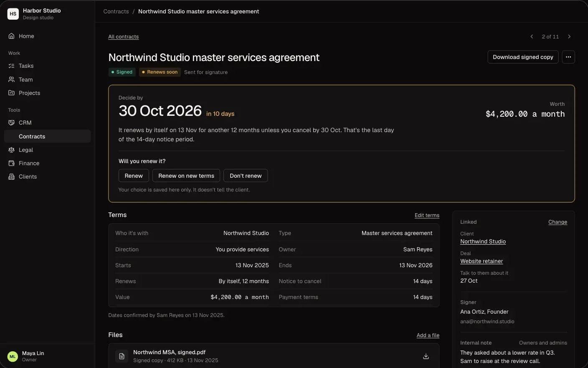This screenshot has width=588, height=368.
Task: Click the Renews soon badge
Action: pos(160,72)
